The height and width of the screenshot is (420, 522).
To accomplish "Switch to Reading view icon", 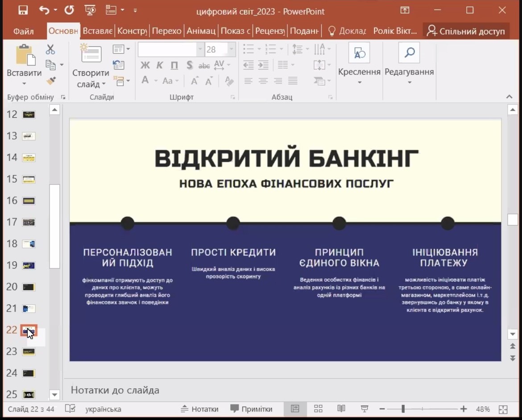I will 341,409.
